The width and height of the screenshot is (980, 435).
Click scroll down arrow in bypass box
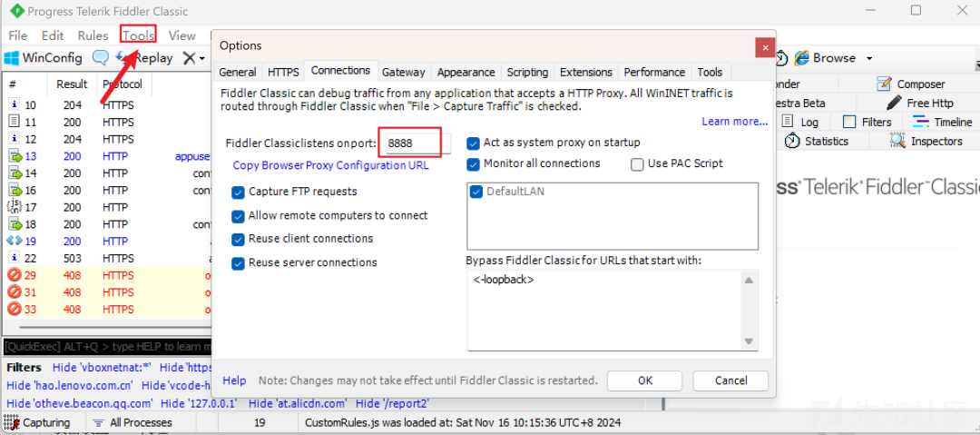click(748, 341)
